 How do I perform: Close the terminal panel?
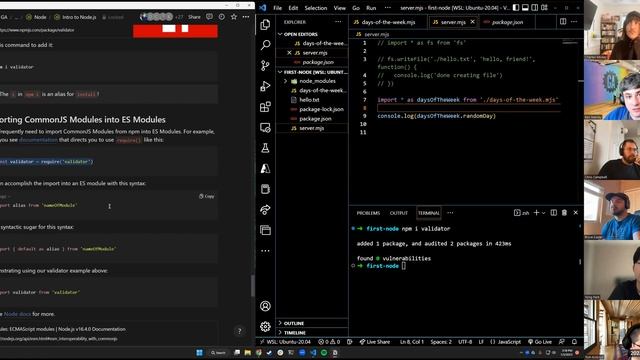coord(576,213)
